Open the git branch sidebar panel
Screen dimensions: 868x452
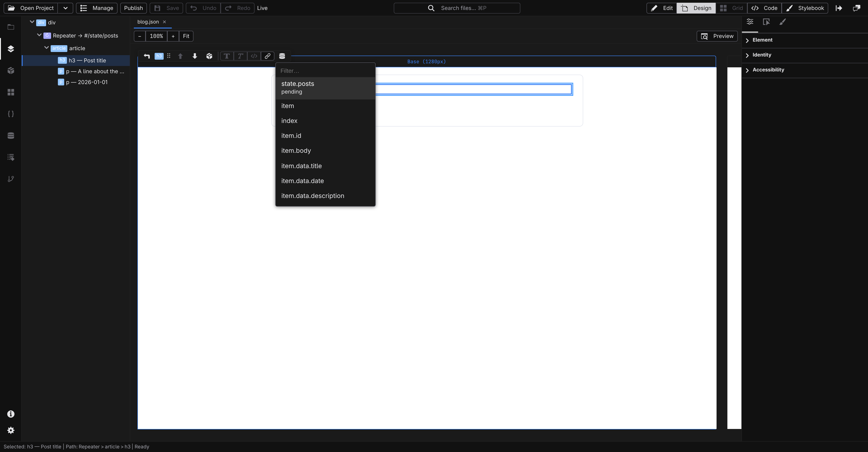[11, 179]
